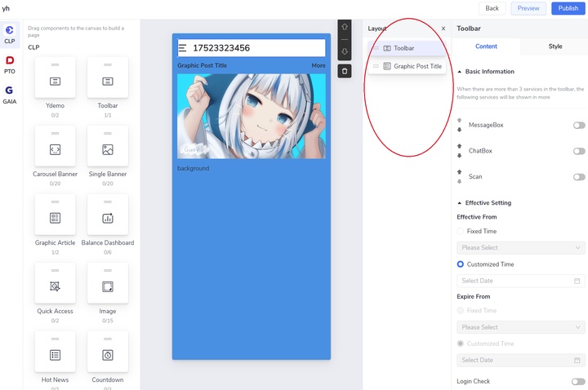Image resolution: width=588 pixels, height=390 pixels.
Task: Select Graphic Post Title in Layout list
Action: tap(412, 66)
